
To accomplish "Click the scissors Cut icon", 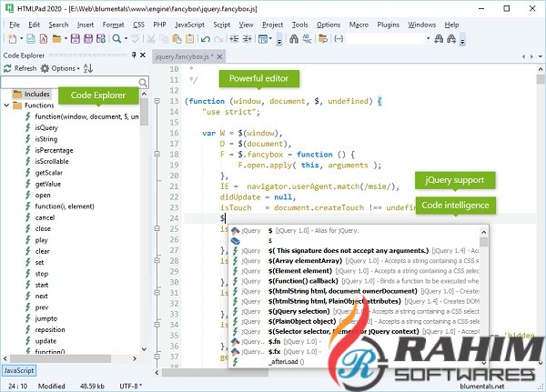I will [x=150, y=38].
